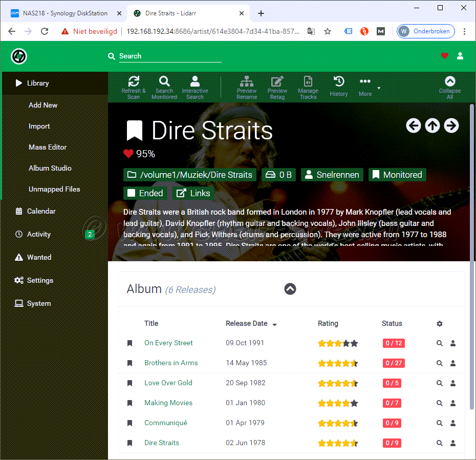Open Communiqué album link

[166, 423]
